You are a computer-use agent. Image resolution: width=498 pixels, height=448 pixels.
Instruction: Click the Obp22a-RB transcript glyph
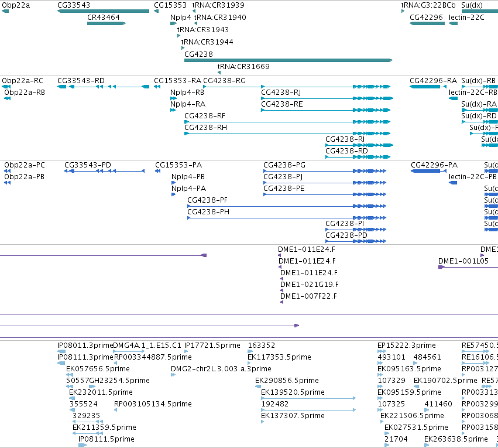[7, 98]
